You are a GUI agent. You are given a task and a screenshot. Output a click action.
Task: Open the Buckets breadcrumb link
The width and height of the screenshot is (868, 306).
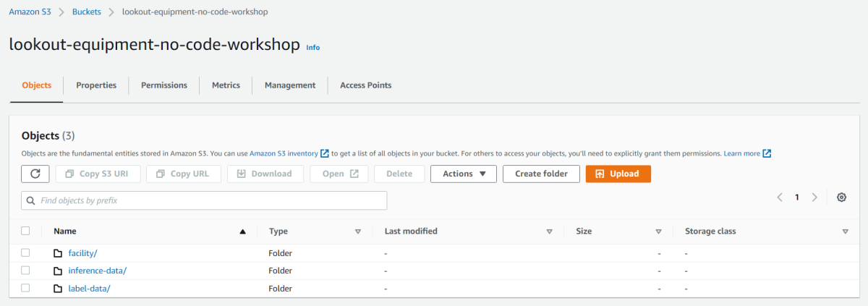[87, 12]
